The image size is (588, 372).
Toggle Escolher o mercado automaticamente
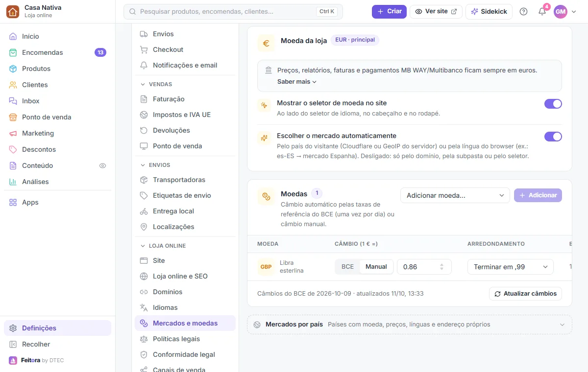tap(553, 137)
